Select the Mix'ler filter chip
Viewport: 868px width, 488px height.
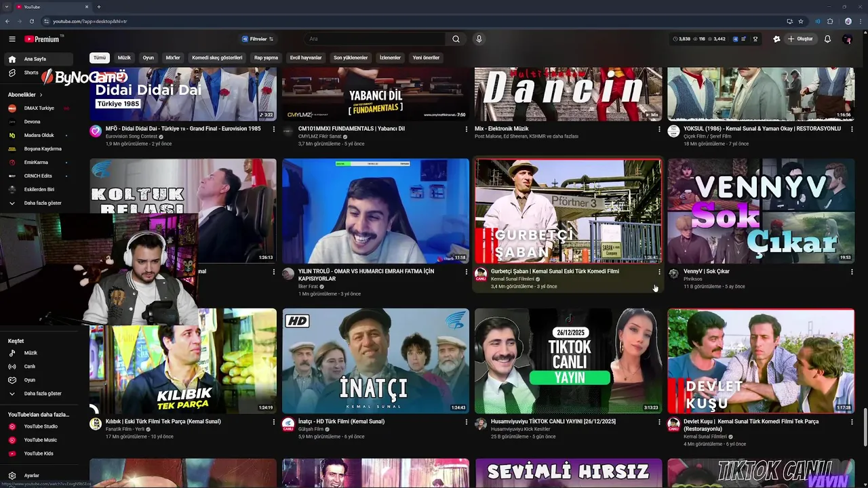coord(173,58)
